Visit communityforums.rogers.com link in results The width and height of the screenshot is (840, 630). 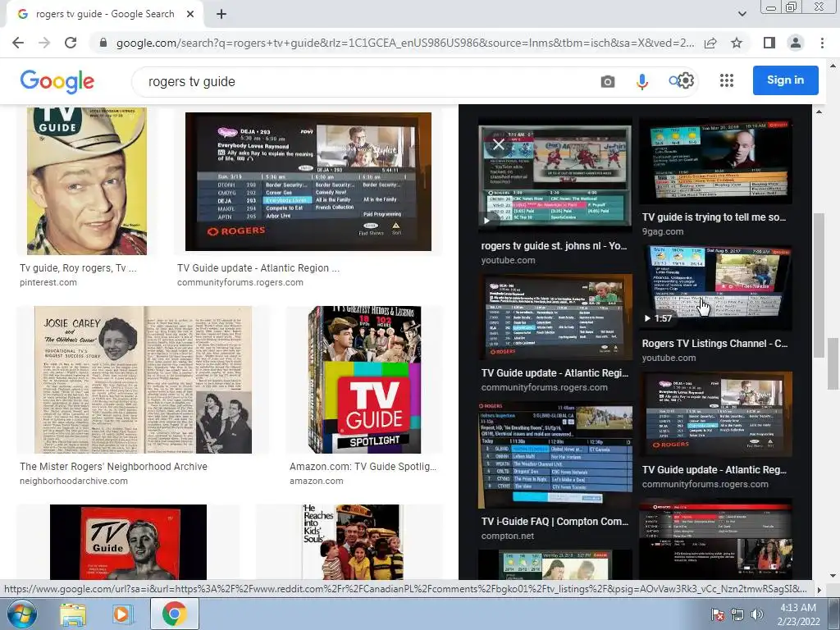pyautogui.click(x=240, y=282)
